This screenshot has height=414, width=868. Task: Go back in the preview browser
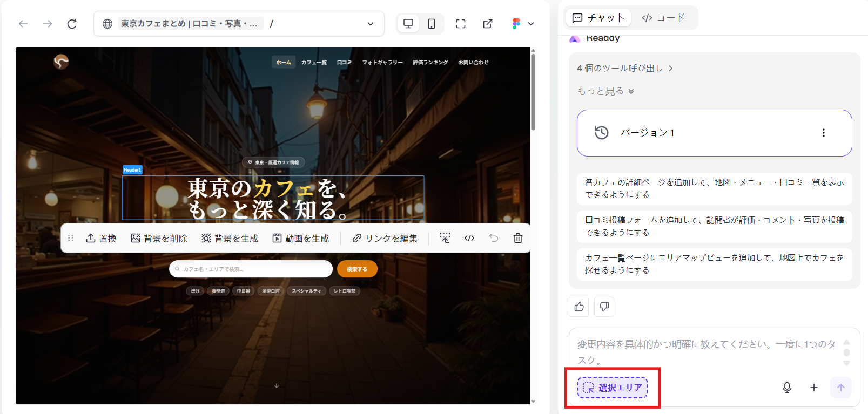[23, 24]
